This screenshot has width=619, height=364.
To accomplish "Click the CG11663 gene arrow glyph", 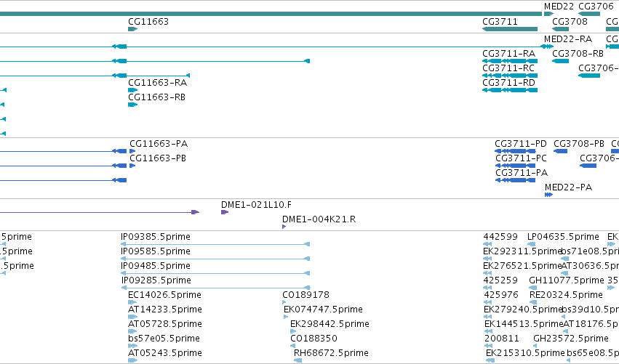I will coord(132,29).
